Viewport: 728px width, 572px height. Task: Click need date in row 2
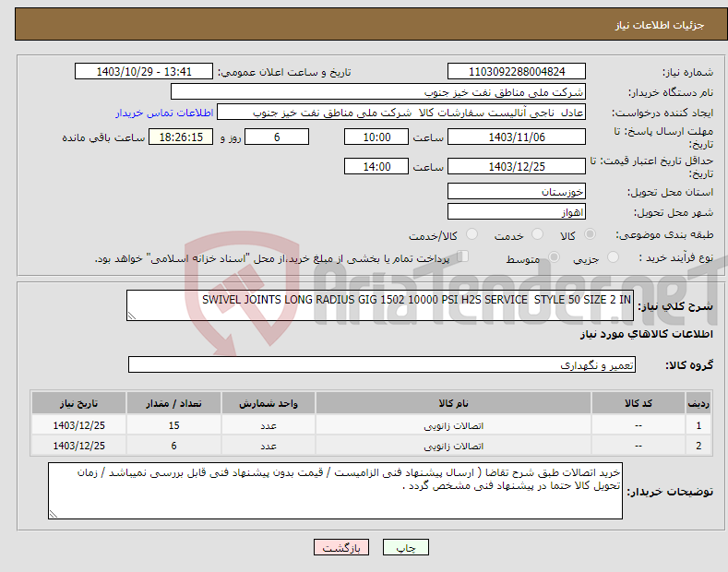pos(79,446)
